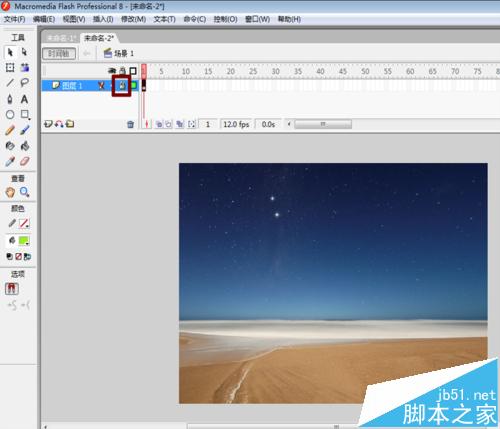
Task: Open the Insert (I) menu
Action: pos(103,19)
